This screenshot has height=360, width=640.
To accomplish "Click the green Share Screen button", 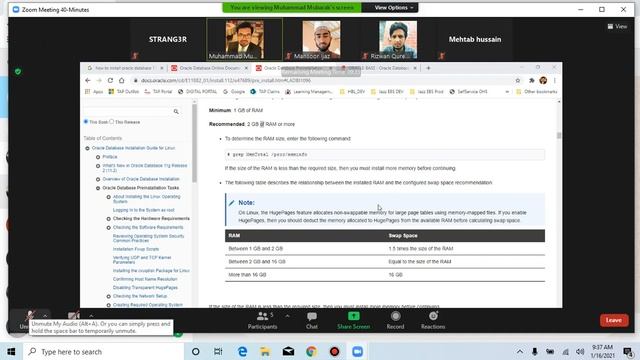I will [353, 320].
